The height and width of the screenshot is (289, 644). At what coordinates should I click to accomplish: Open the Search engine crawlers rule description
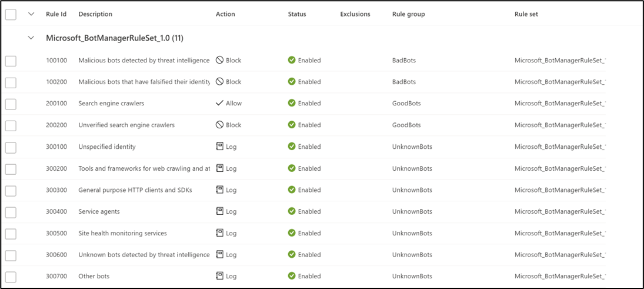point(111,103)
